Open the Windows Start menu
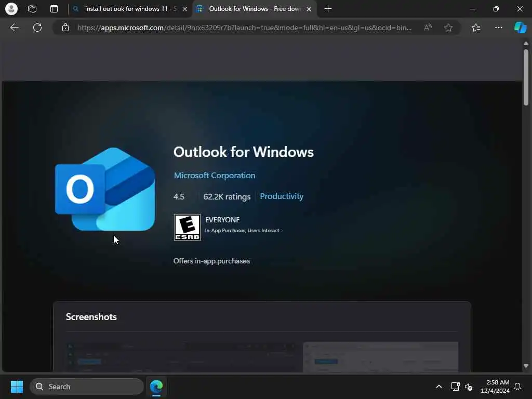 point(17,387)
